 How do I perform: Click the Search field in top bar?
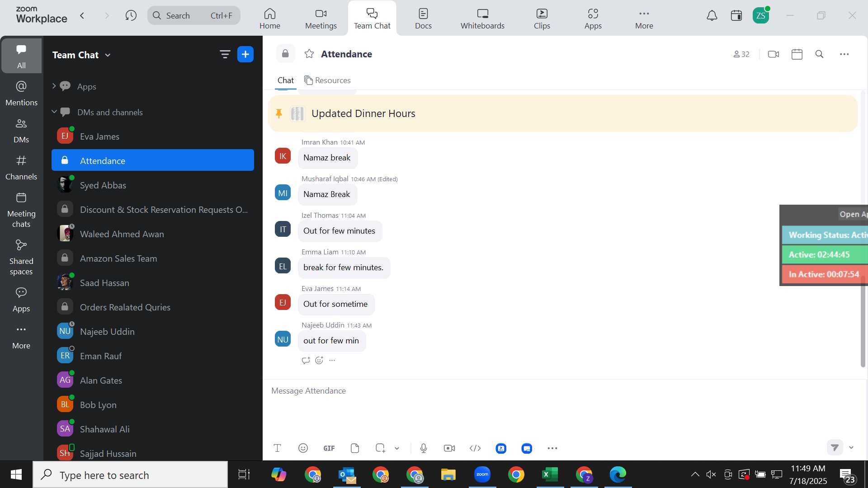coord(194,16)
